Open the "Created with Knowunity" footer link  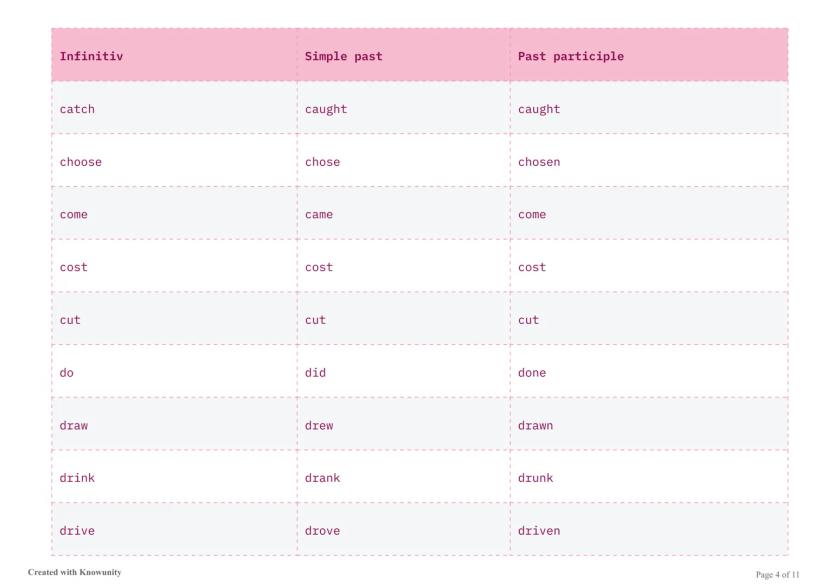coord(75,572)
